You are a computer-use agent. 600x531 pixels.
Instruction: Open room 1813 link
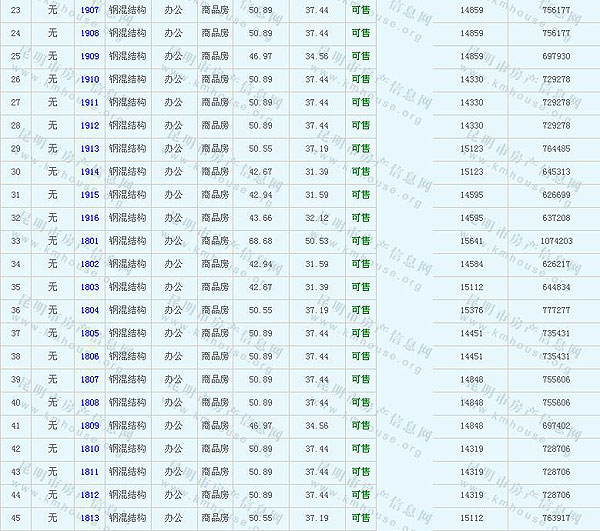pos(89,518)
